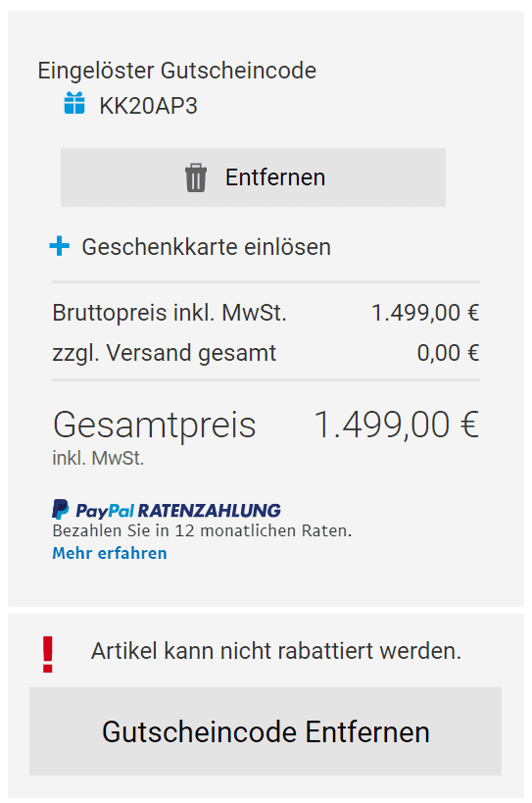The width and height of the screenshot is (532, 803).
Task: Click the large Gesamtpreis label
Action: pyautogui.click(x=154, y=425)
